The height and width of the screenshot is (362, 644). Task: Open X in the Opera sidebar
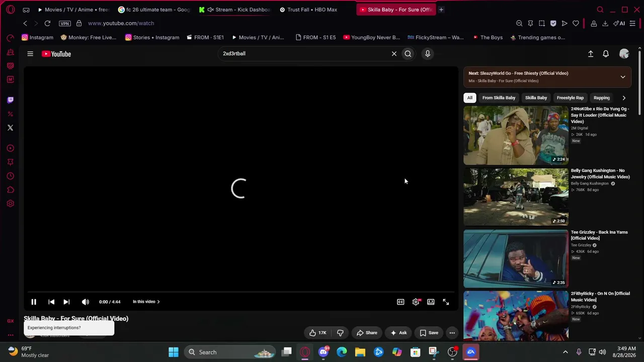[x=10, y=128]
